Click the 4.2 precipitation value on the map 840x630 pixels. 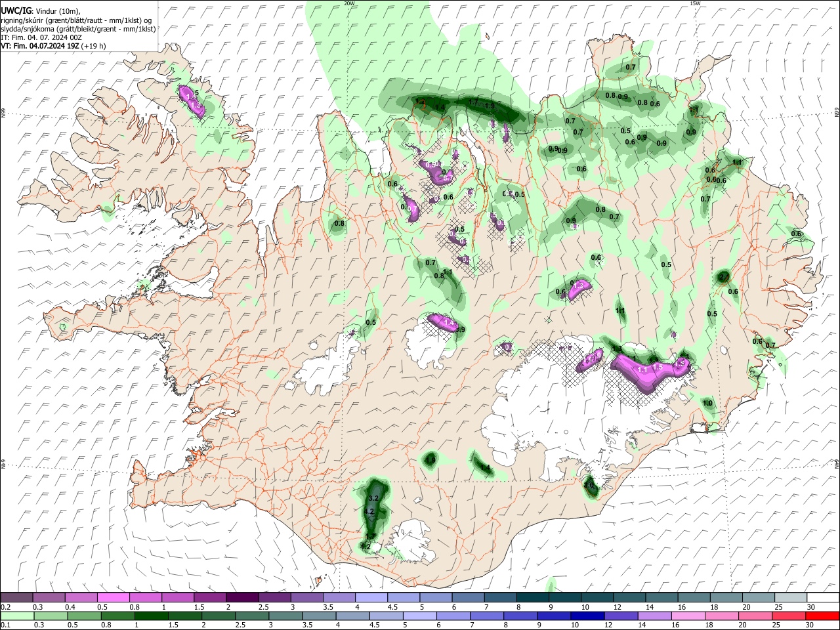(368, 511)
